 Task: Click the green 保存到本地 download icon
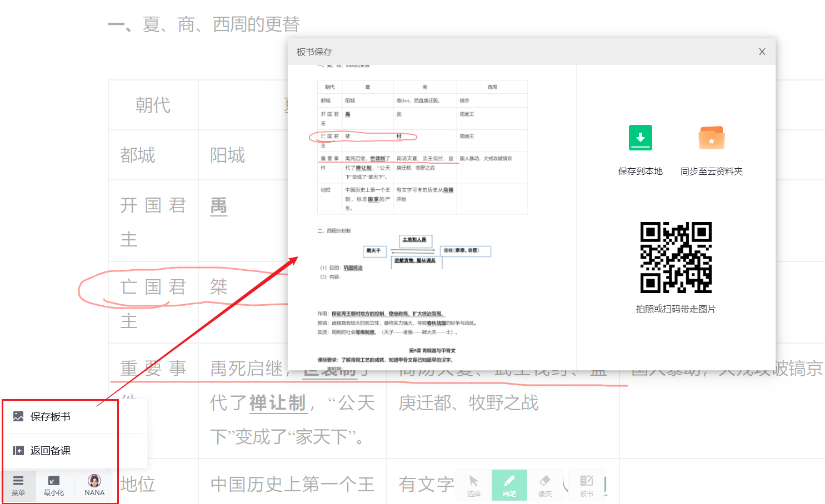coord(640,138)
